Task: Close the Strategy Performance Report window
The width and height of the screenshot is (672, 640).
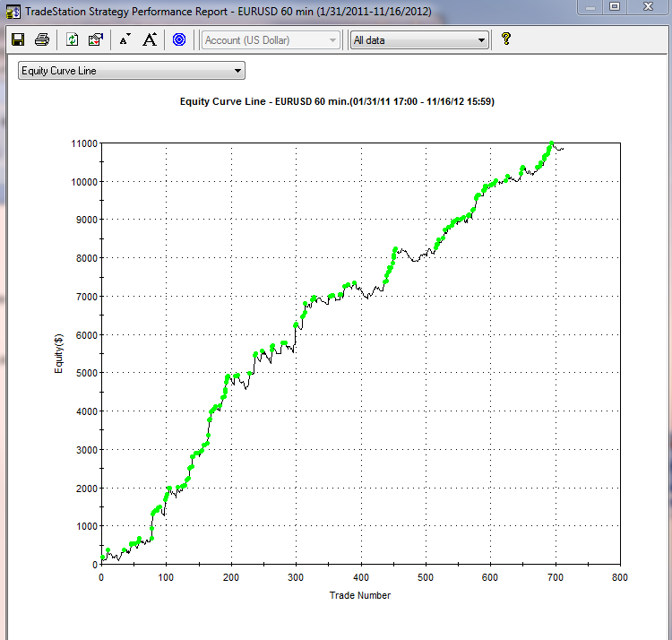Action: click(647, 6)
